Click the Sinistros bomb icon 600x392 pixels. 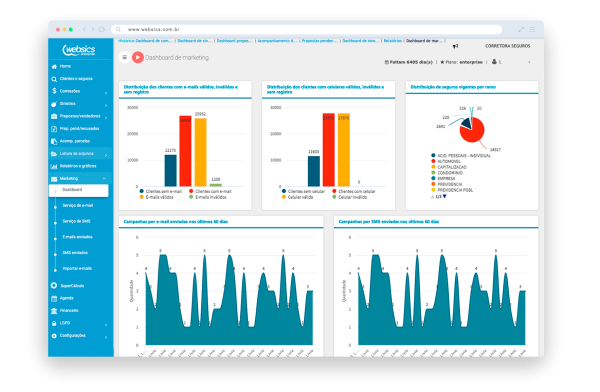[x=54, y=104]
